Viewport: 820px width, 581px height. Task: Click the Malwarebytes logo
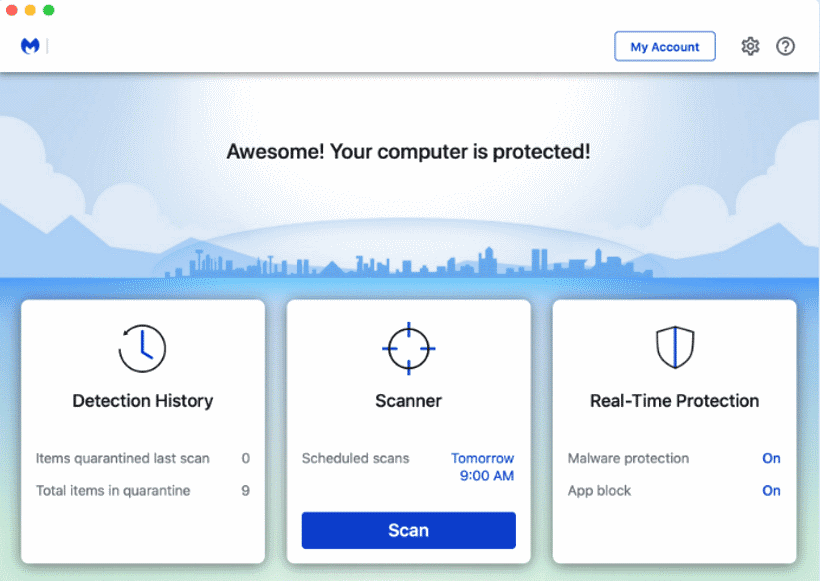(29, 45)
